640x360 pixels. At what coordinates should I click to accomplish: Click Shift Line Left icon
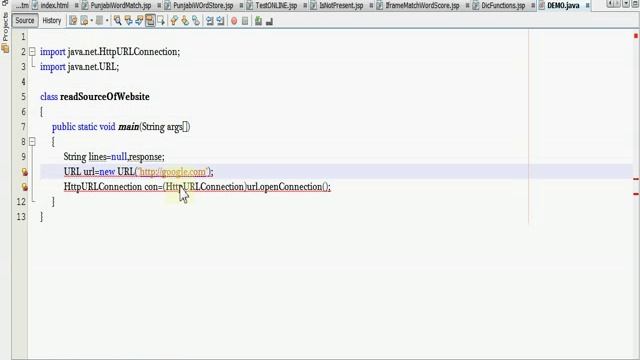click(x=210, y=21)
